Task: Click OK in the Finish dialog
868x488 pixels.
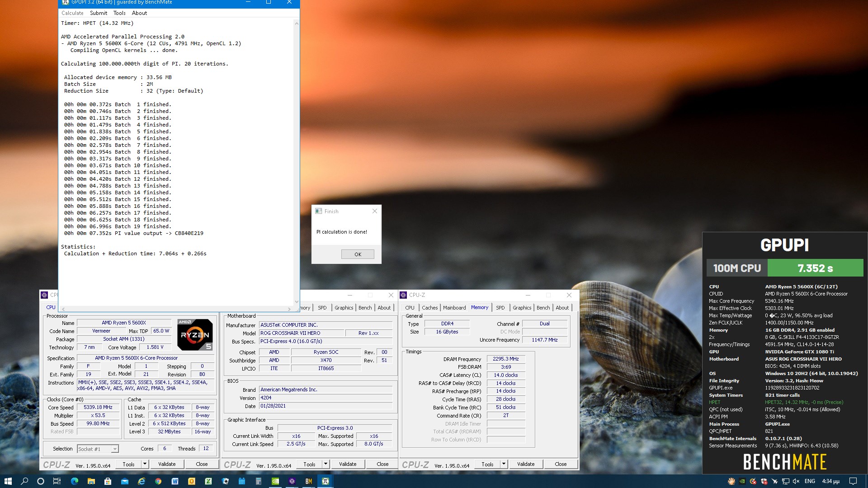Action: click(358, 254)
